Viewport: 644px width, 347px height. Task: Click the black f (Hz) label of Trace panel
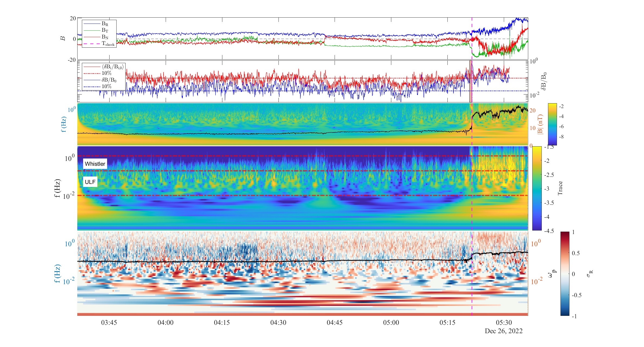[x=57, y=188]
